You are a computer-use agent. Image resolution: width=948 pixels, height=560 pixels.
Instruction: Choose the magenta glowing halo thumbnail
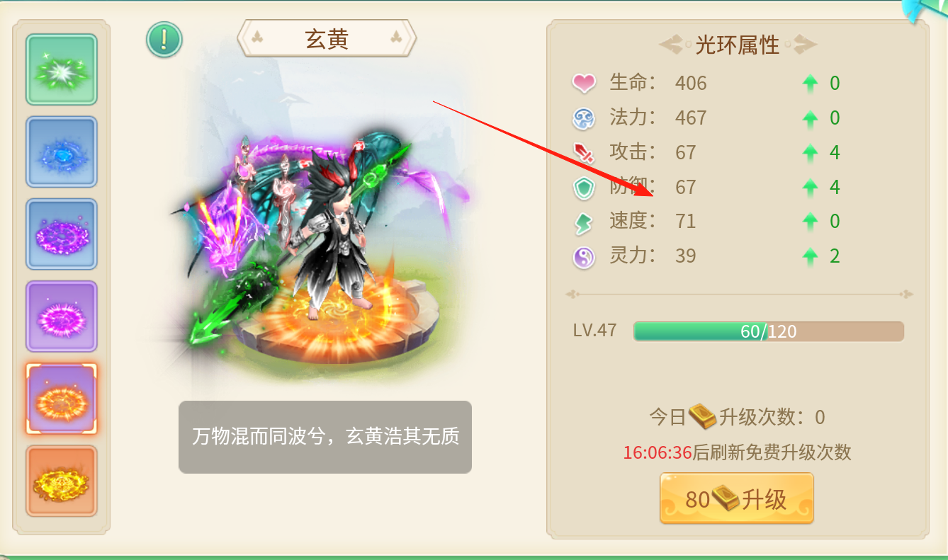62,316
